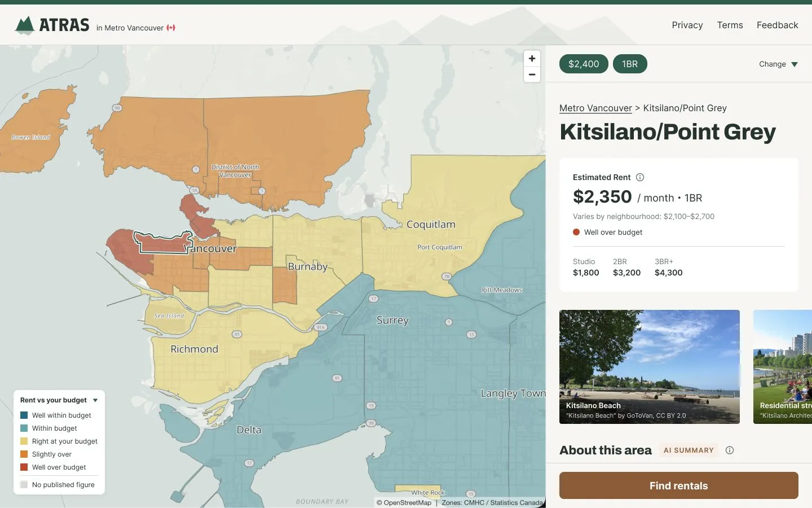
Task: Click the Metro Vancouver breadcrumb link
Action: 595,108
